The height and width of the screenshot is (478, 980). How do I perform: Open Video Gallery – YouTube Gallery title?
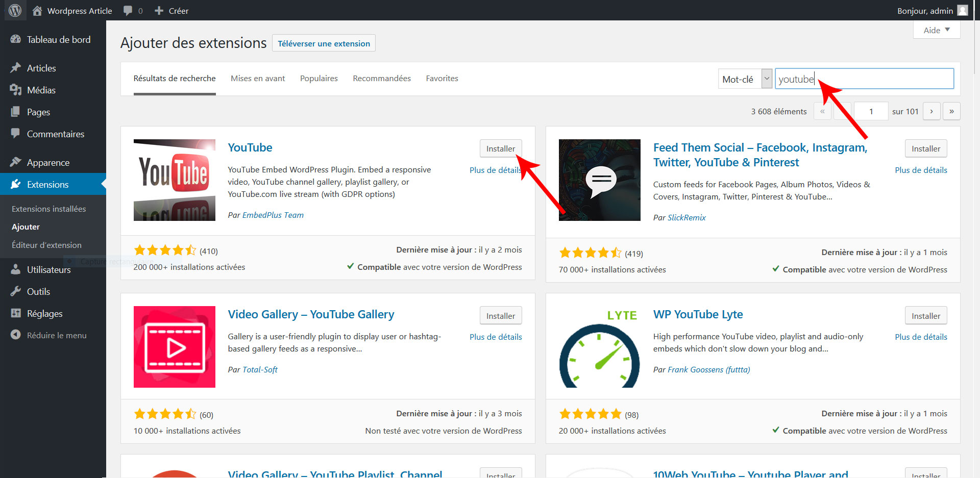click(x=311, y=314)
